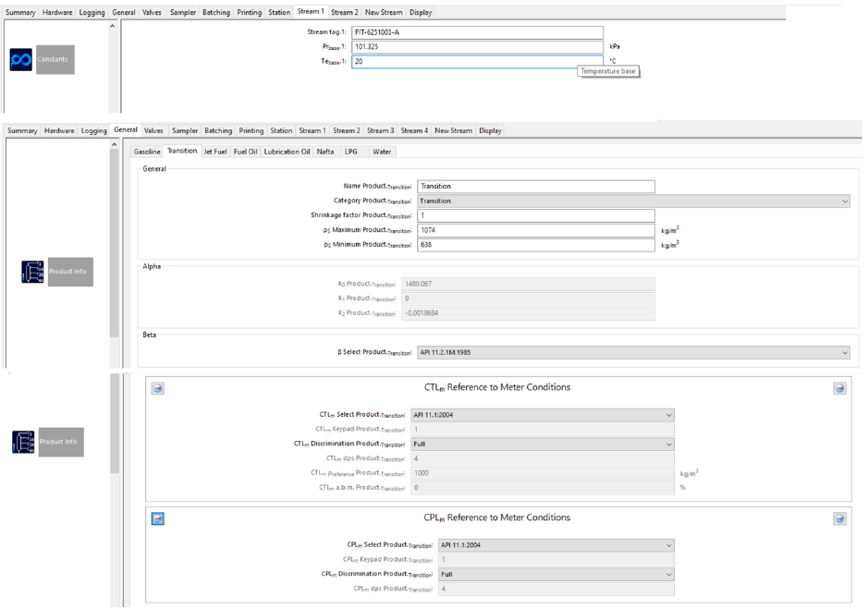The image size is (868, 609).
Task: Open Printing tab in top window
Action: point(249,12)
